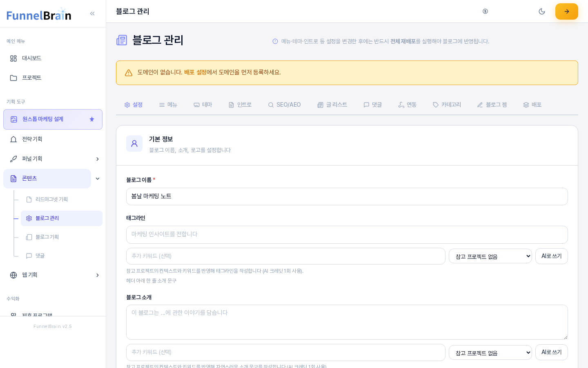This screenshot has width=588, height=368.
Task: Click the 기본 정보 user icon
Action: [134, 144]
